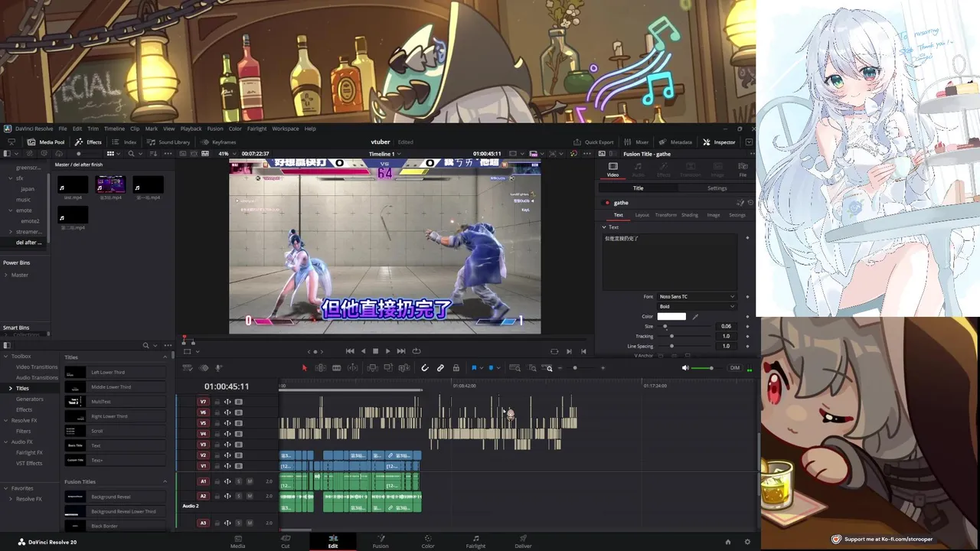Select the last.mp4 clip thumbnail
The height and width of the screenshot is (551, 980).
point(73,184)
